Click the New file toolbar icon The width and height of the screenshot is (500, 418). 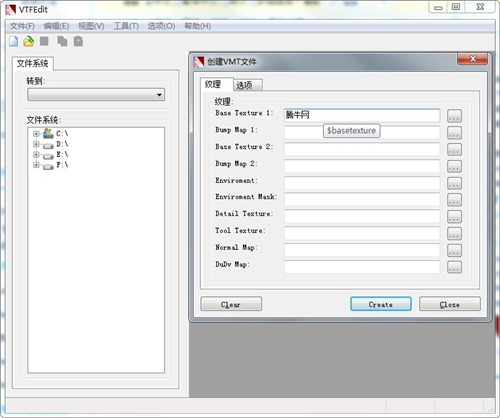click(14, 41)
